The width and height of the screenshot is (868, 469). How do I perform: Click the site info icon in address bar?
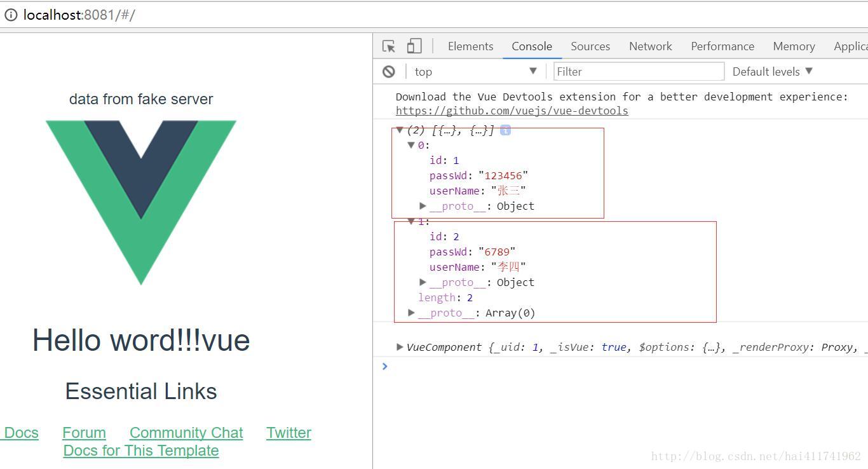(x=11, y=15)
